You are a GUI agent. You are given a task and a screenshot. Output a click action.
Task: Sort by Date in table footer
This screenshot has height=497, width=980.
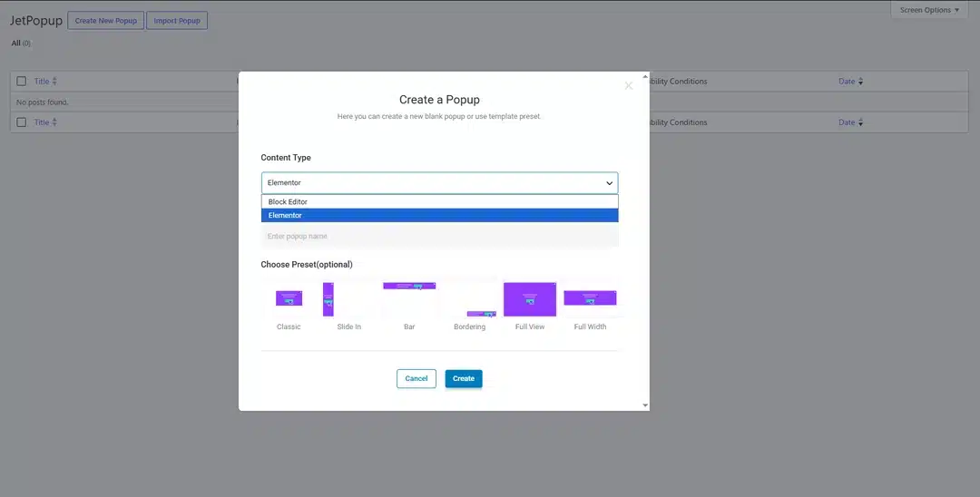coord(850,122)
